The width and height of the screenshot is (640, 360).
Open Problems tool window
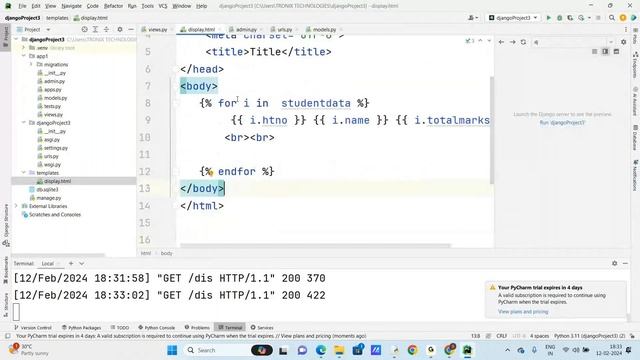(x=197, y=327)
